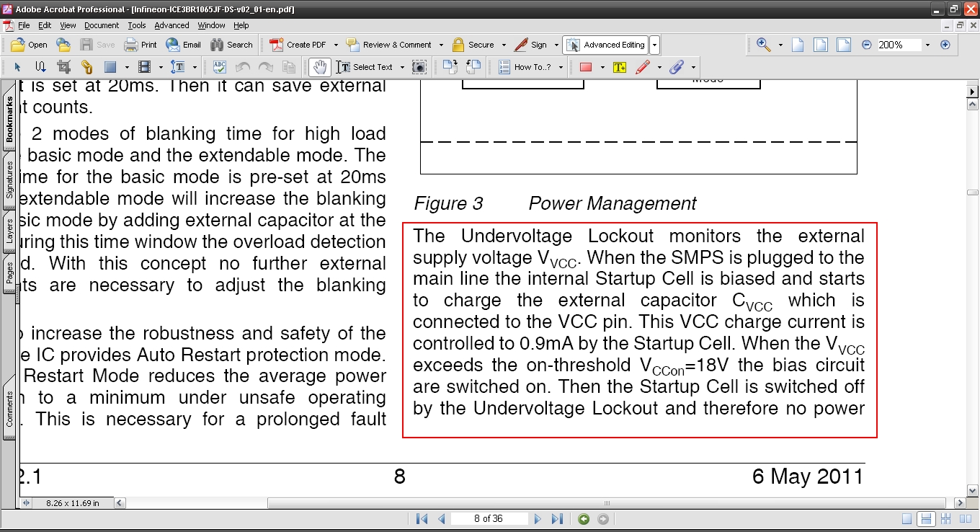
Task: Open the Search binoculars tool
Action: [231, 45]
